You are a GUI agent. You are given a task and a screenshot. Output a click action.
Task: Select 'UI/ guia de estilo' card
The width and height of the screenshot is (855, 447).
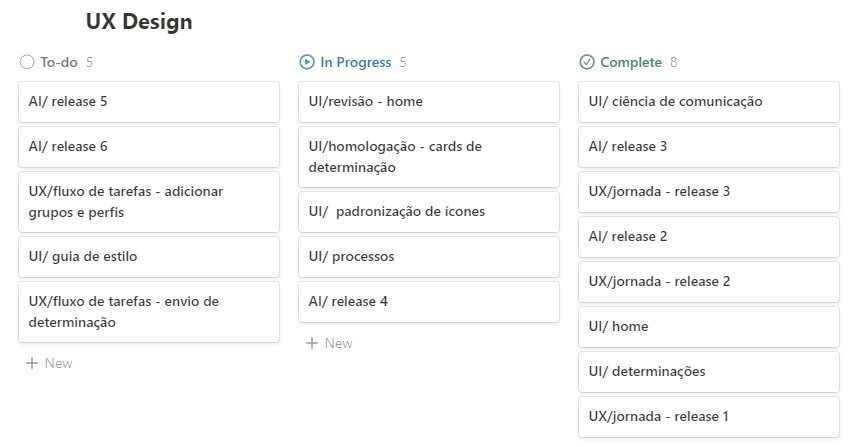pyautogui.click(x=148, y=257)
